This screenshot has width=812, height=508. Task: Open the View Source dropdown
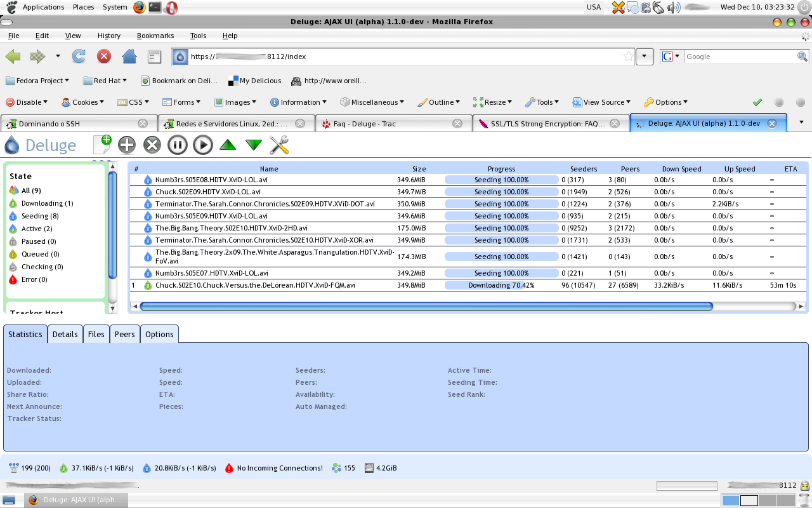(602, 102)
